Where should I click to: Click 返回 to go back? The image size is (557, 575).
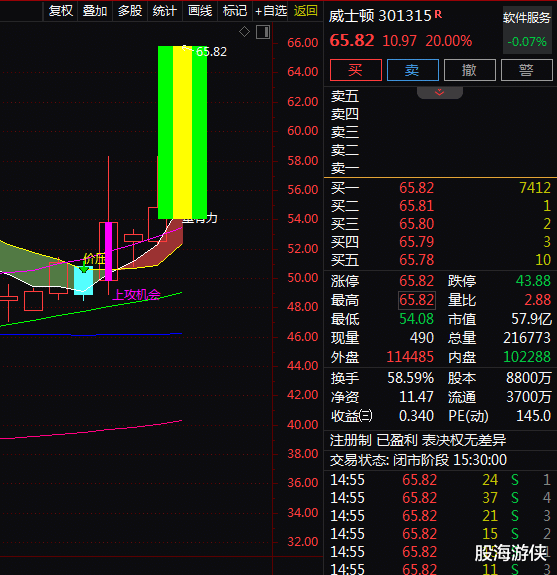pos(305,11)
